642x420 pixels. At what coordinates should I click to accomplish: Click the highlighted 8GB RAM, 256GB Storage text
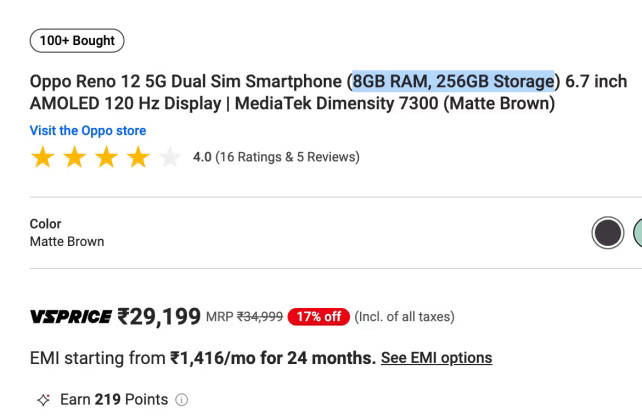[454, 81]
